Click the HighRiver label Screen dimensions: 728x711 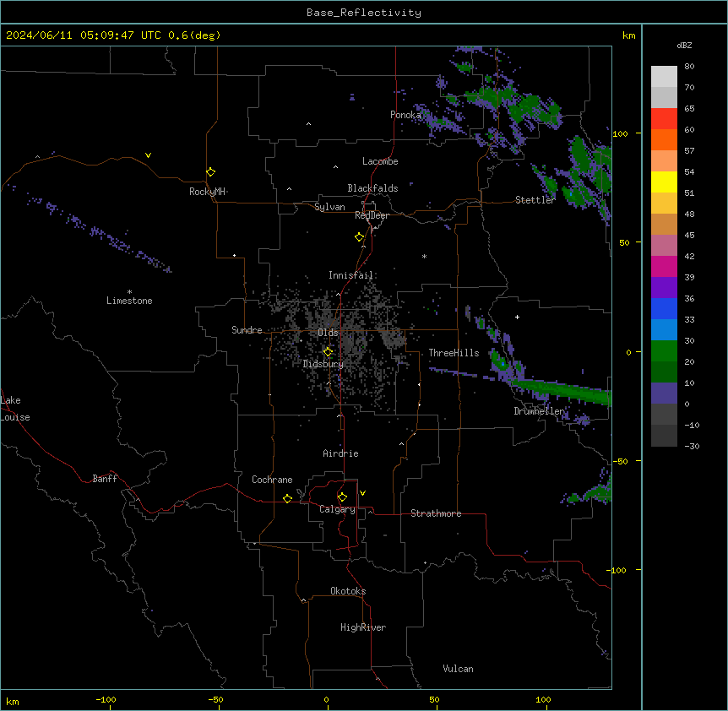363,627
